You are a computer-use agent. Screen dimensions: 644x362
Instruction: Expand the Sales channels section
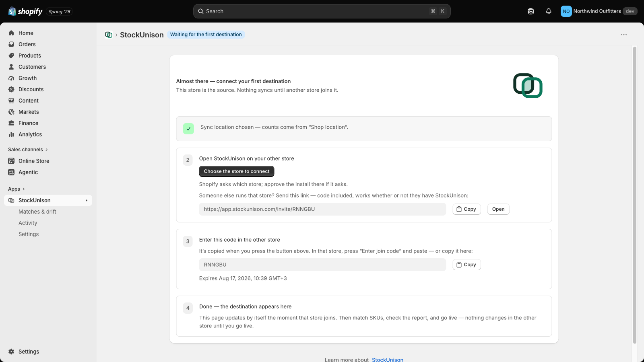[28, 150]
